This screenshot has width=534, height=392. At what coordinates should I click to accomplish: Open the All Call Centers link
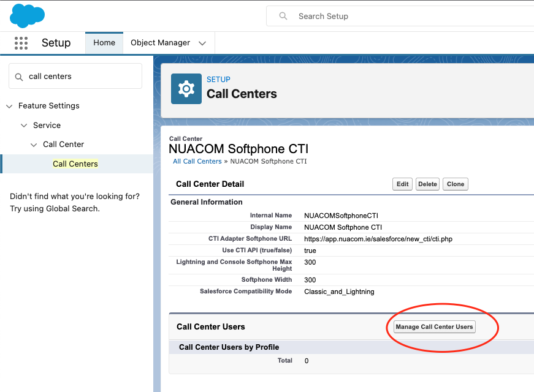[x=197, y=161]
